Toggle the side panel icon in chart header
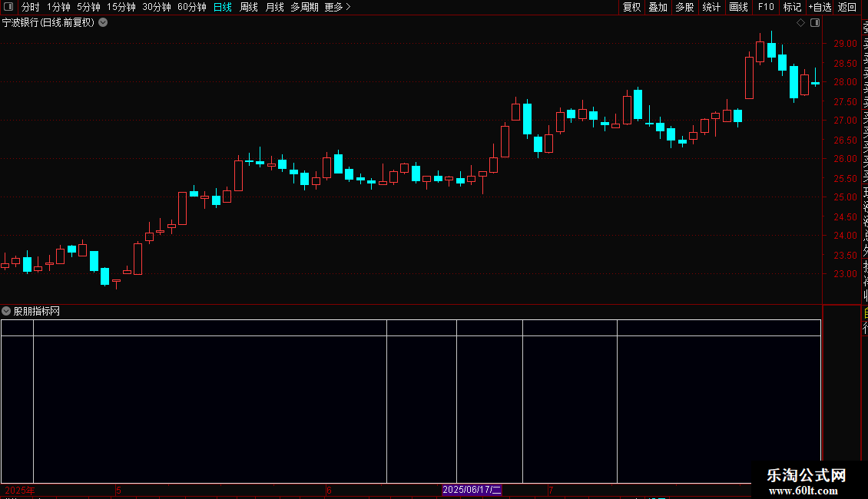This screenshot has width=868, height=499. [815, 23]
